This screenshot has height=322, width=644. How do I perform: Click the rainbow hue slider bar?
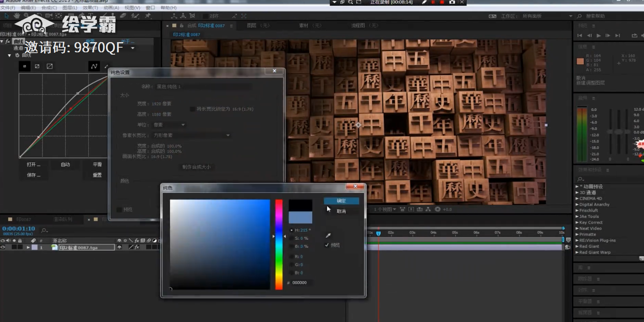(279, 244)
